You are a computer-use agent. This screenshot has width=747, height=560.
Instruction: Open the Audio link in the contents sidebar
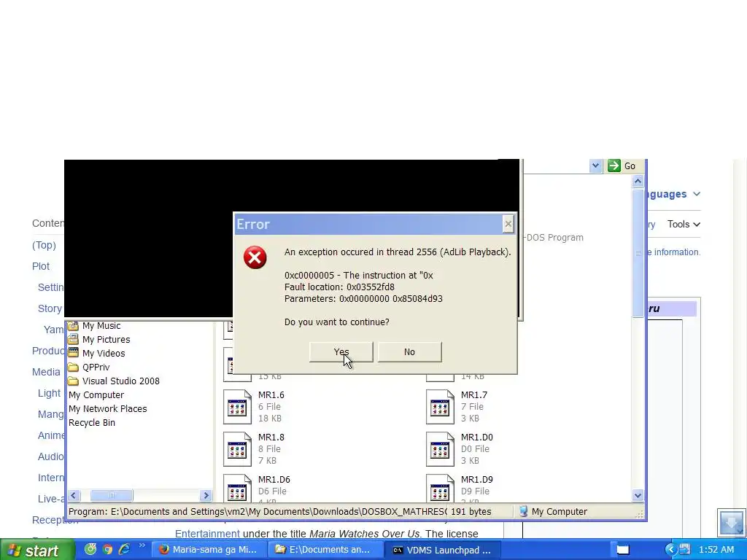50,456
